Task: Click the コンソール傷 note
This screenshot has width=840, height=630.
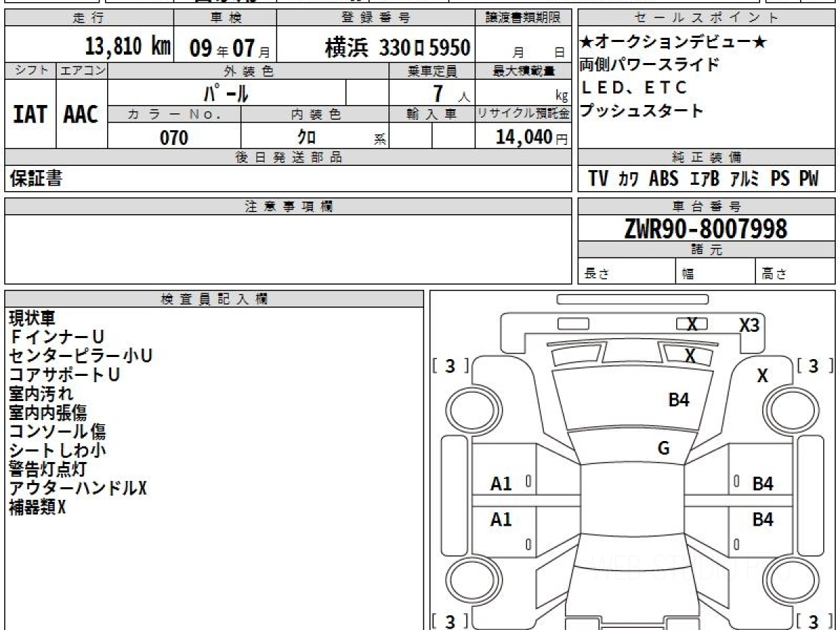Action: click(57, 431)
